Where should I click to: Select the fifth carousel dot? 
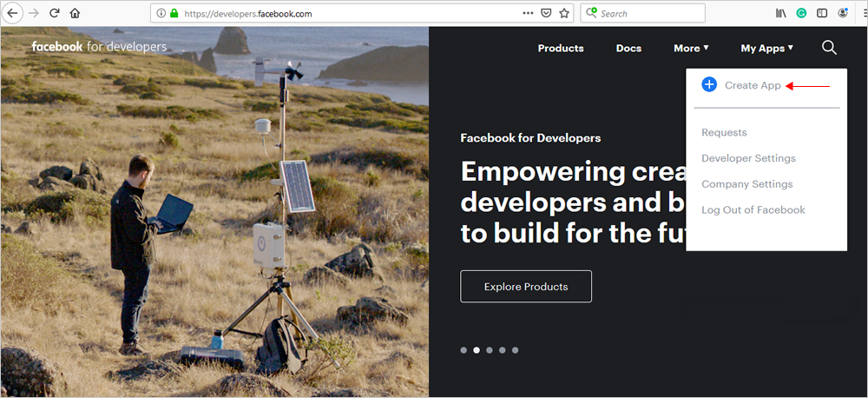click(x=516, y=350)
